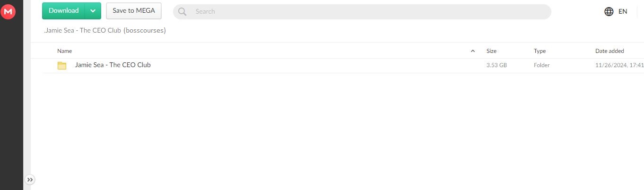This screenshot has height=190, width=644.
Task: Expand the left sidebar with double-chevron button
Action: tap(30, 180)
